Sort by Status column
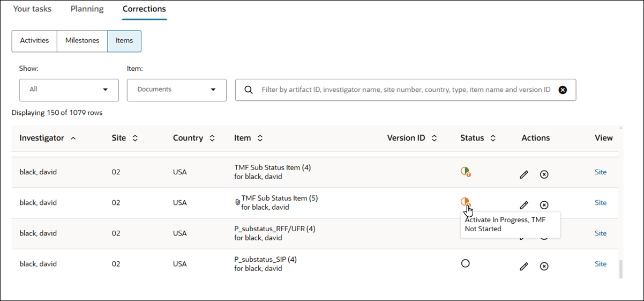The image size is (644, 301). (x=493, y=138)
